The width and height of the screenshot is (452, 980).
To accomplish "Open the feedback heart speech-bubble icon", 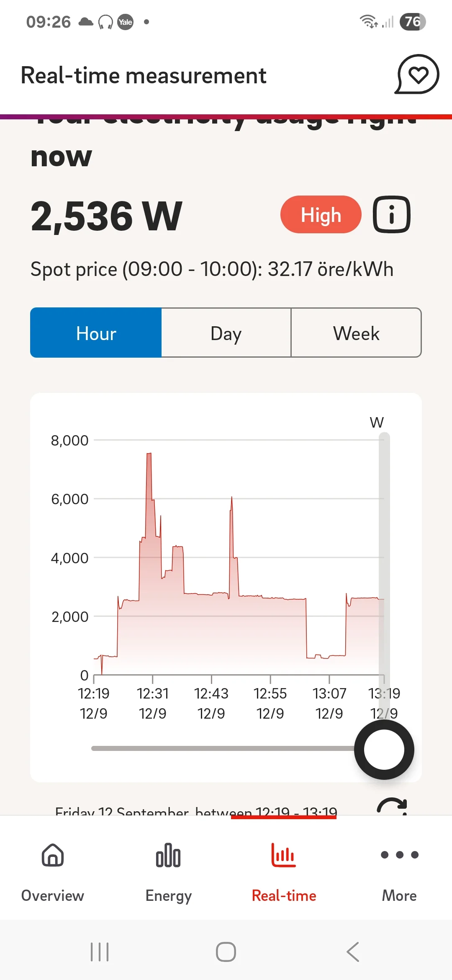I will (417, 75).
